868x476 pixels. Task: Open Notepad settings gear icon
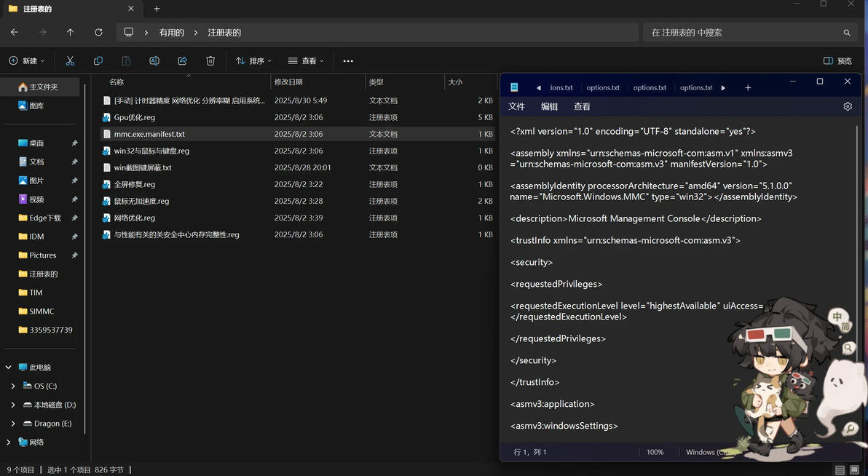click(x=848, y=106)
